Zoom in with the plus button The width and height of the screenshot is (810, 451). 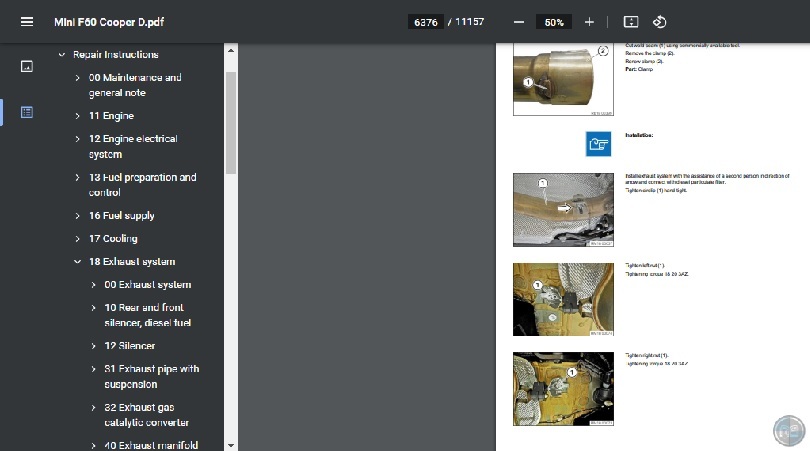click(x=589, y=22)
